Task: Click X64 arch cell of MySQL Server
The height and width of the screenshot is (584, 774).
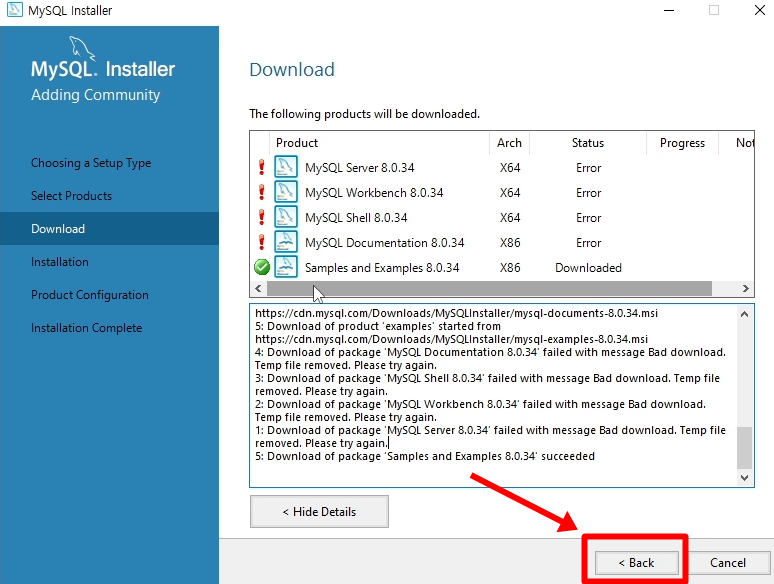Action: pyautogui.click(x=510, y=168)
